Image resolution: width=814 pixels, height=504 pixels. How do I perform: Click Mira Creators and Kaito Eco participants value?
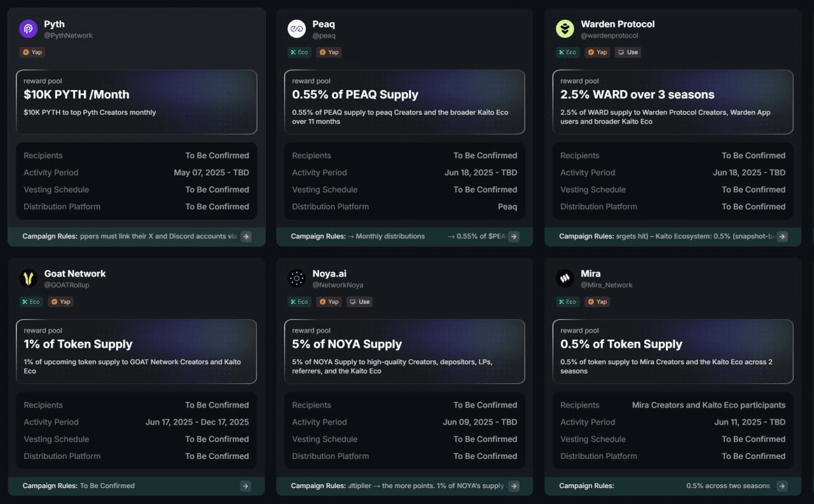click(x=708, y=405)
